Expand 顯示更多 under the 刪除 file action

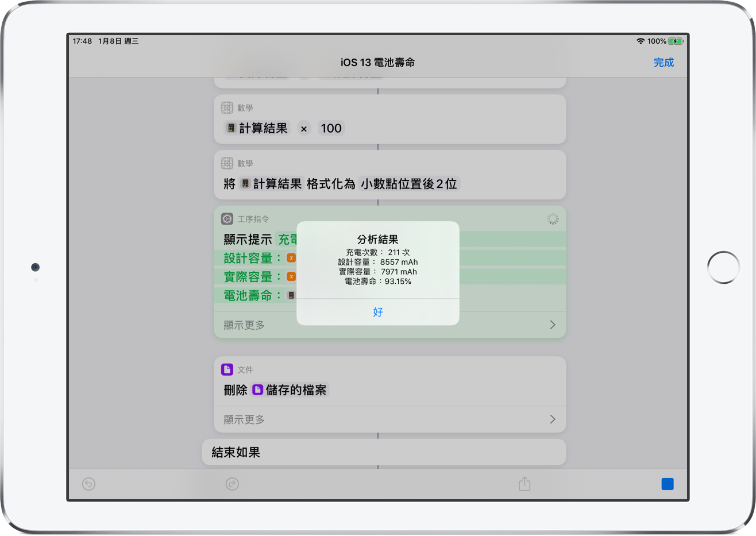[389, 420]
